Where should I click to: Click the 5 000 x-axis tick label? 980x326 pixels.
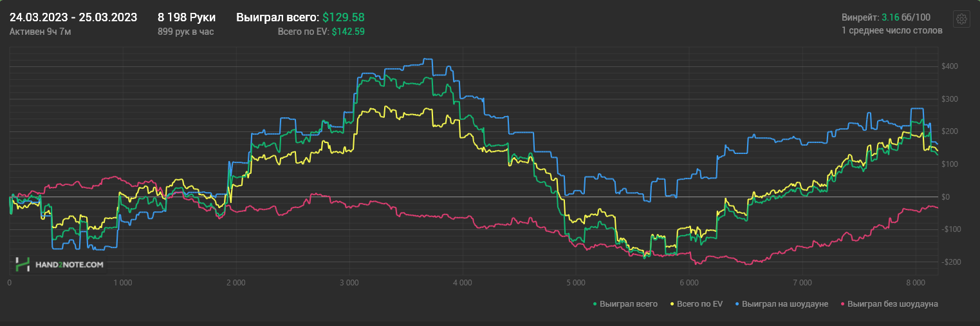[575, 282]
